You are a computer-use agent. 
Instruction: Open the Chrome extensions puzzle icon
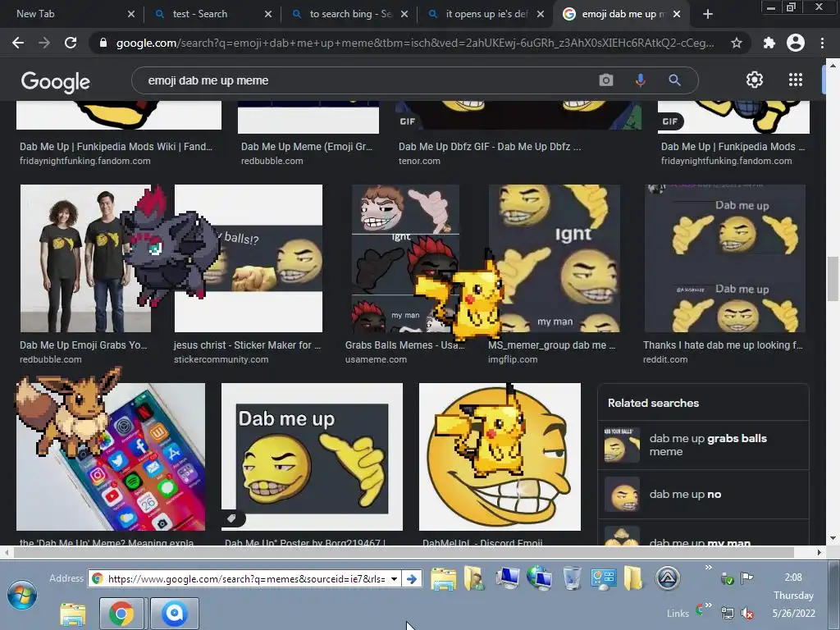pyautogui.click(x=769, y=43)
